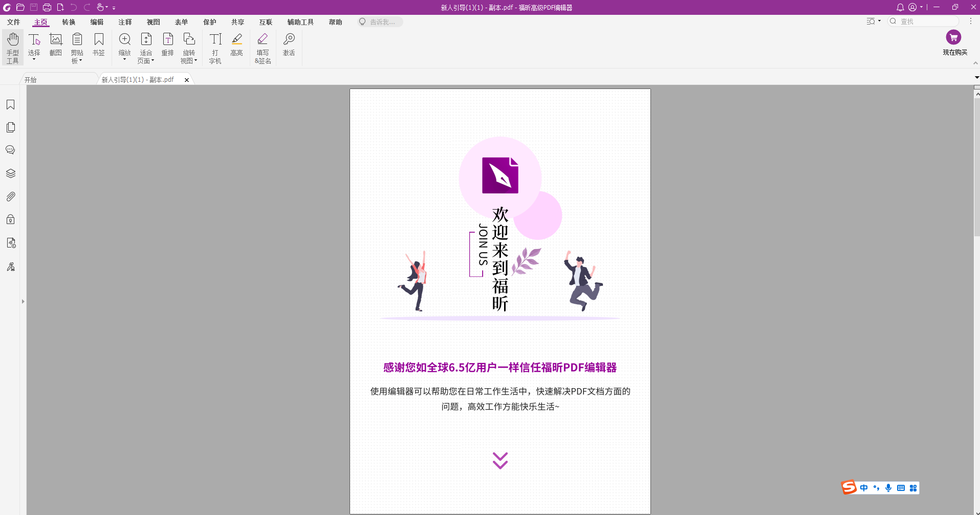Select the Highlight 高亮 tool
Screen dimensions: 980x515
pos(236,46)
